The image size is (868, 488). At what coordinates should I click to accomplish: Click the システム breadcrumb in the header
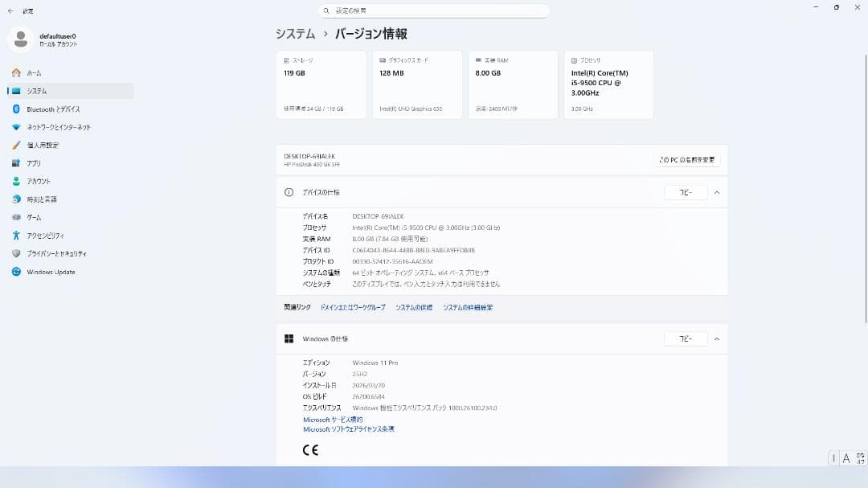click(x=296, y=34)
